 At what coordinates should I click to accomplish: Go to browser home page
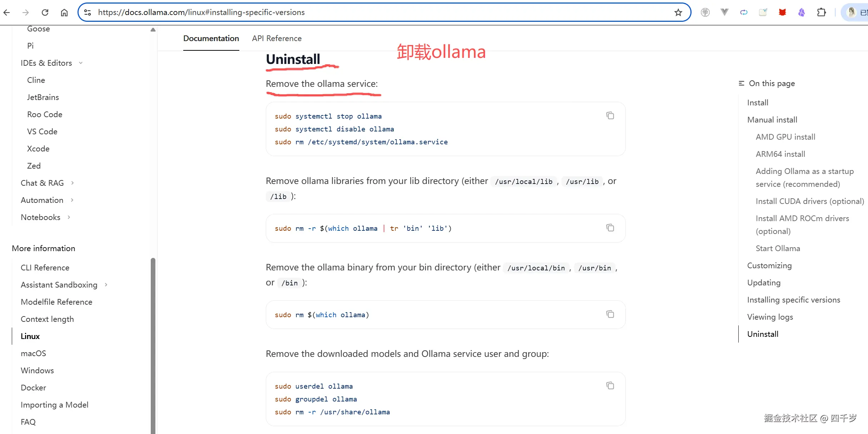point(64,13)
